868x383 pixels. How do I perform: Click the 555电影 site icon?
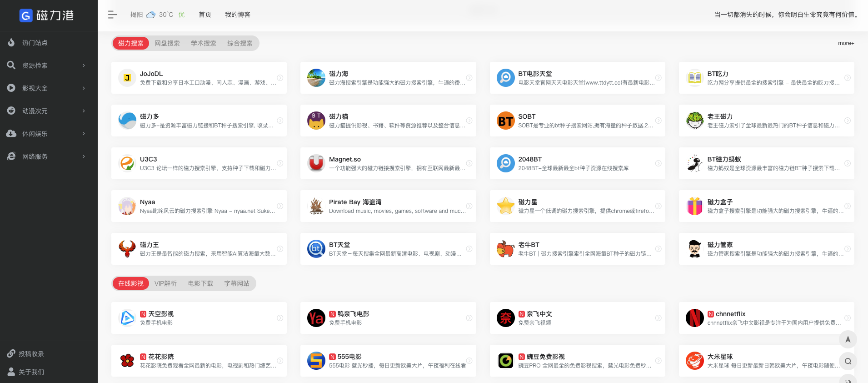coord(316,361)
